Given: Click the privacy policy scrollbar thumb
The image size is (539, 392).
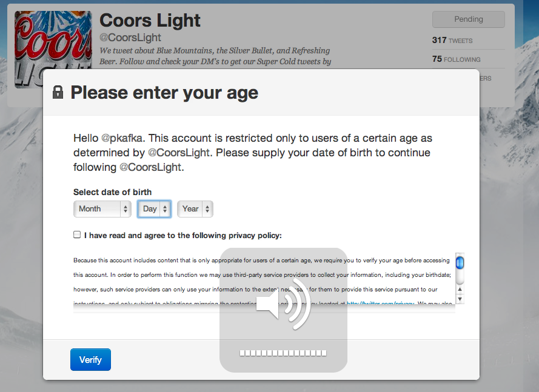Looking at the screenshot, I should coord(460,263).
